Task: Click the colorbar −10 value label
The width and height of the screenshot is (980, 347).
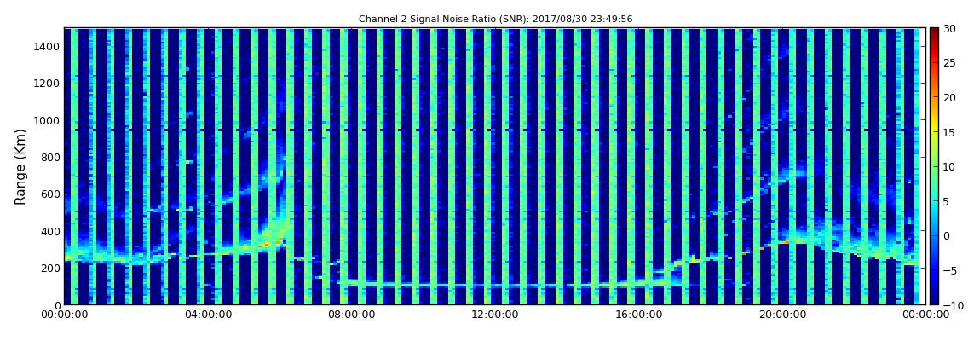Action: (x=951, y=304)
